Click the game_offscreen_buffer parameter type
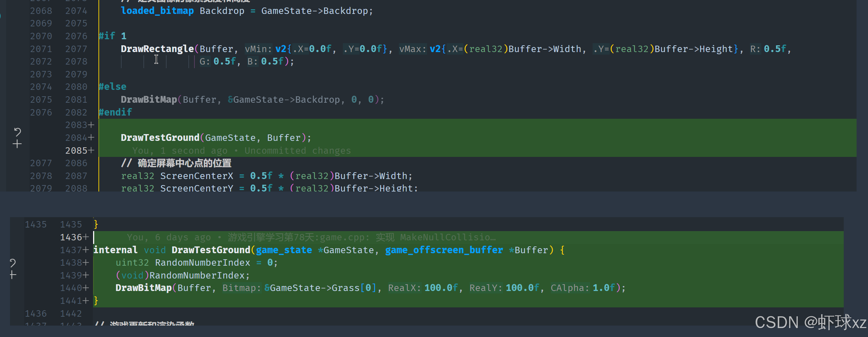Viewport: 868px width, 337px height. [444, 250]
